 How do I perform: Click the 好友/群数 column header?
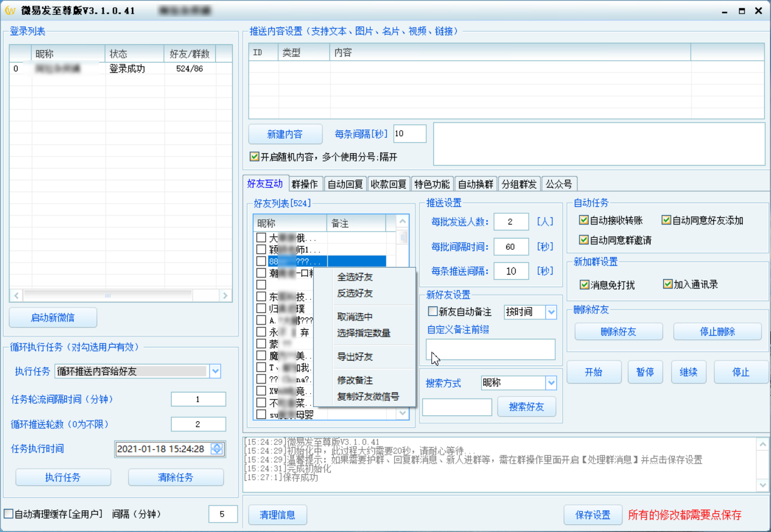click(x=190, y=54)
